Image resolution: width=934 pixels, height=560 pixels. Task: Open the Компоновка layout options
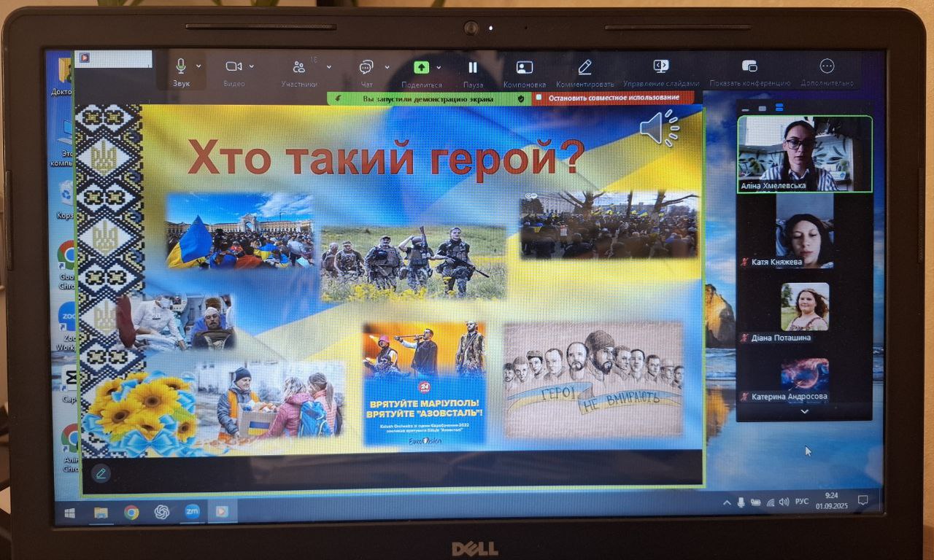(x=524, y=67)
